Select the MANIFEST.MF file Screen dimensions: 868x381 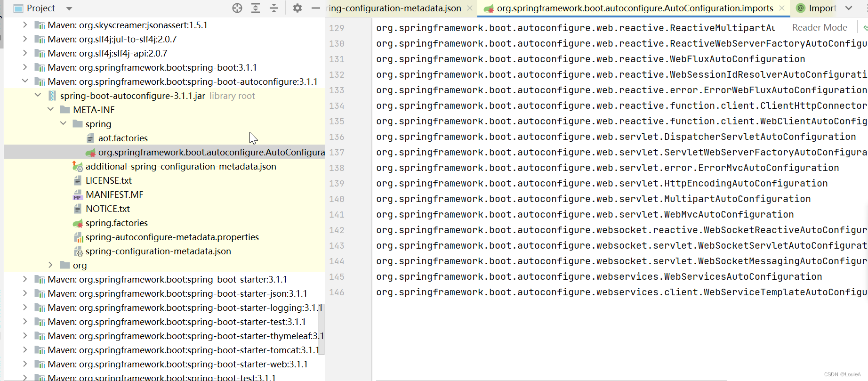tap(114, 195)
